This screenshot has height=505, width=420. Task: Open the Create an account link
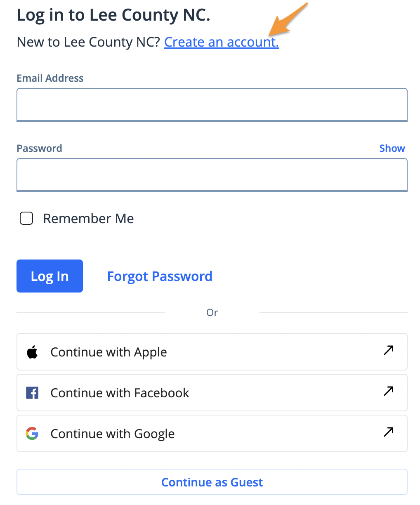[222, 42]
